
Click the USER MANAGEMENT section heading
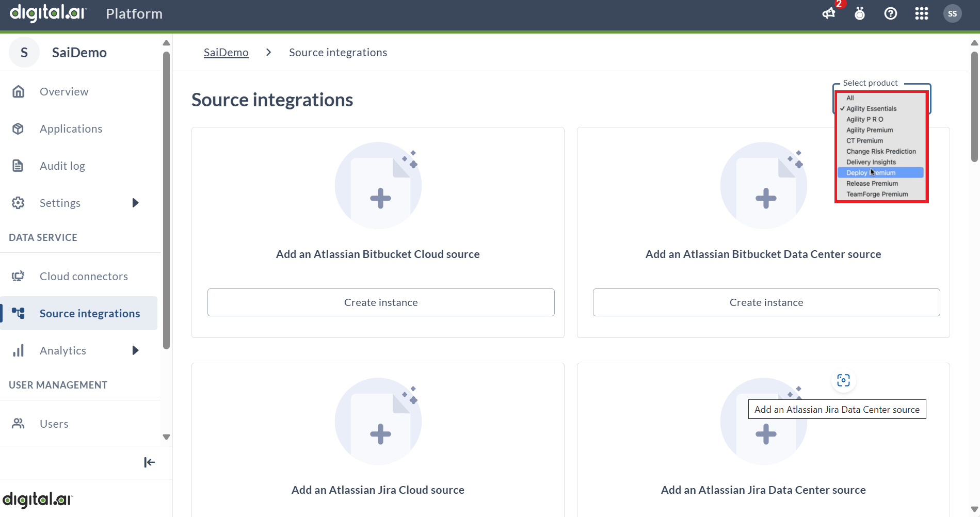[58, 385]
